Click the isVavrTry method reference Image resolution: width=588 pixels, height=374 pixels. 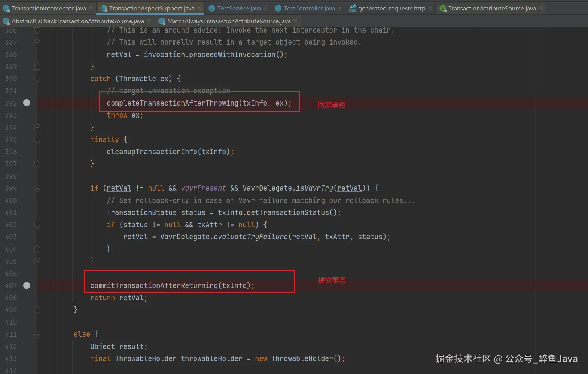pos(314,188)
